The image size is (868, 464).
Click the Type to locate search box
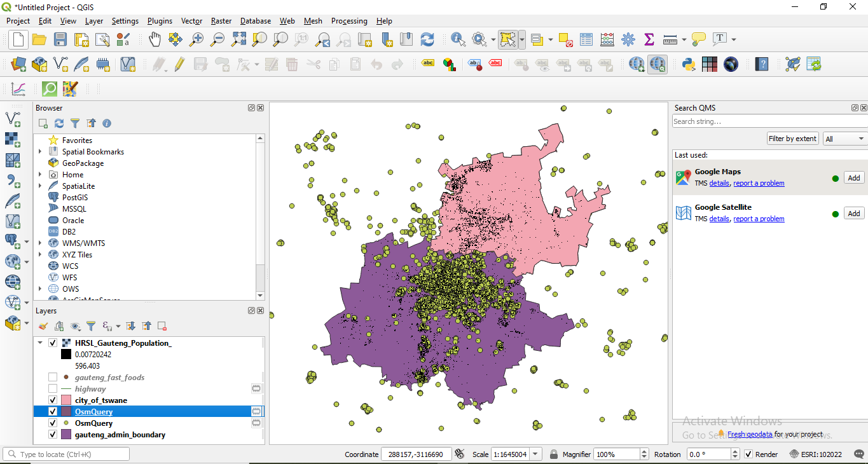tap(66, 454)
